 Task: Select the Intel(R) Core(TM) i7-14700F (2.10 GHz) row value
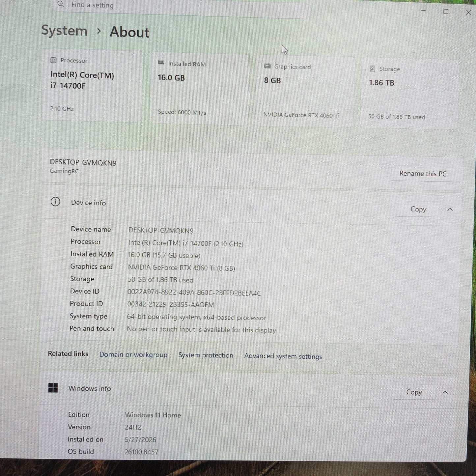186,243
